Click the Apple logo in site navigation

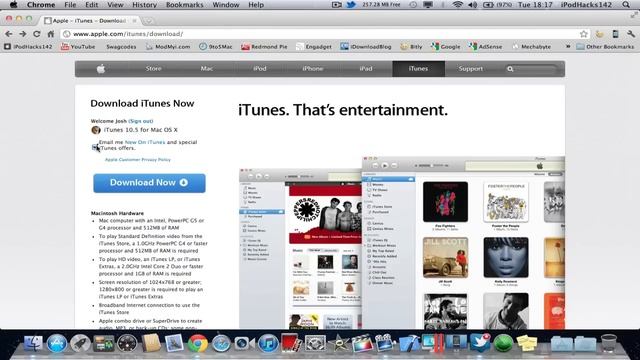coord(101,69)
